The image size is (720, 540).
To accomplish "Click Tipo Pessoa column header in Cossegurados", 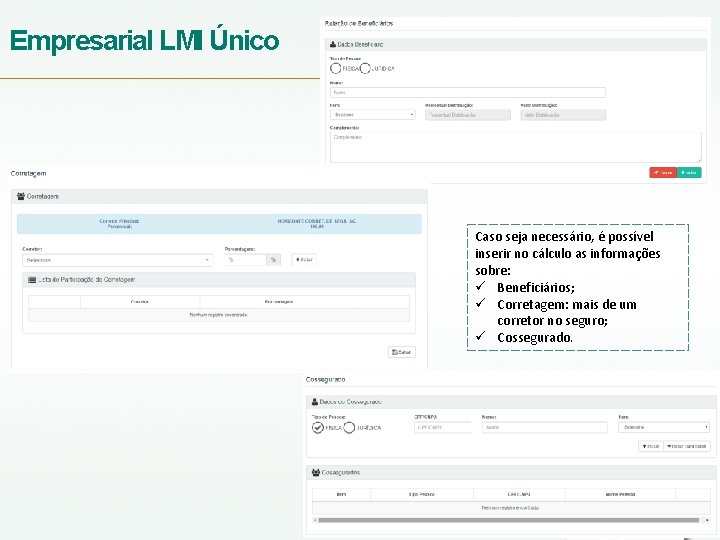I will (422, 495).
